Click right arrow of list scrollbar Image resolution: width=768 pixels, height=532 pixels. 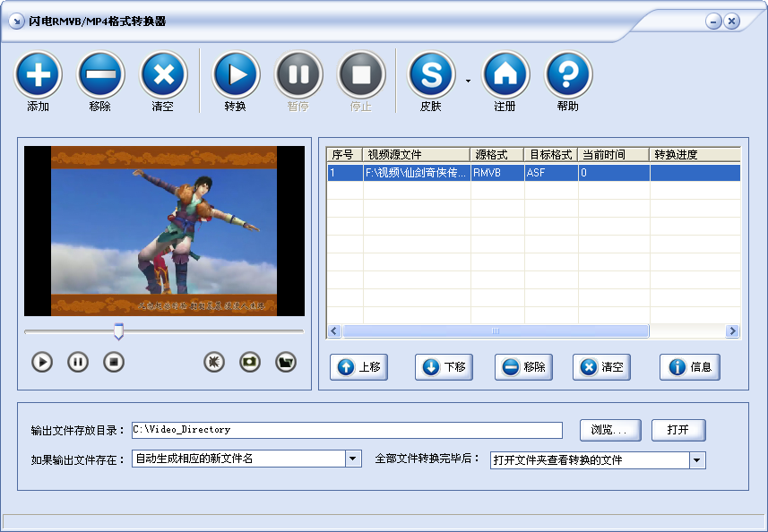pyautogui.click(x=733, y=331)
